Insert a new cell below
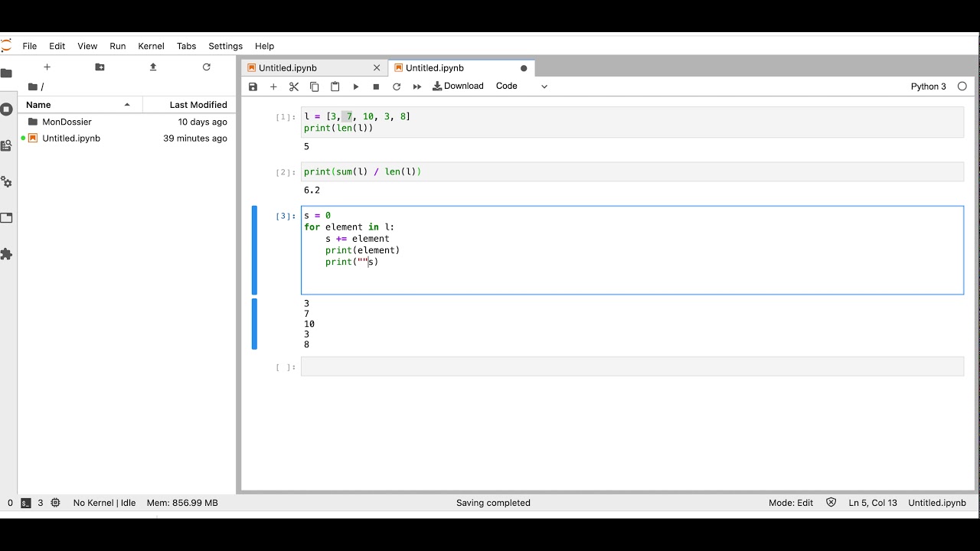 [x=273, y=86]
